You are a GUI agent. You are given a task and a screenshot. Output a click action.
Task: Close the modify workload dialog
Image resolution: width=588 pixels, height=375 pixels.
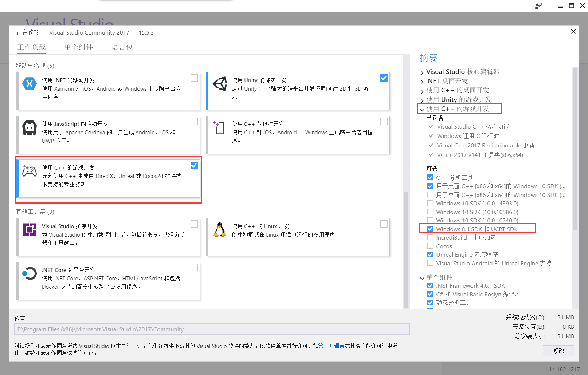pos(573,32)
